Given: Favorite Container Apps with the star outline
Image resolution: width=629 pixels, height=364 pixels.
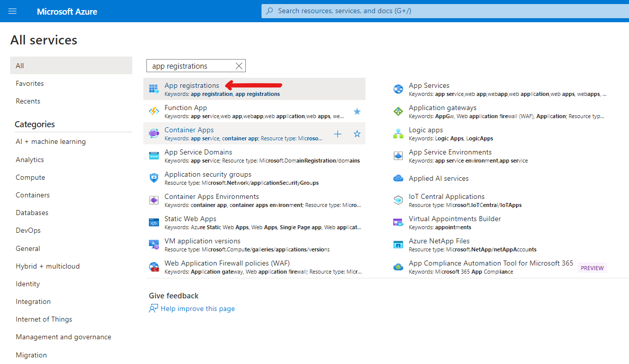Looking at the screenshot, I should pyautogui.click(x=357, y=134).
